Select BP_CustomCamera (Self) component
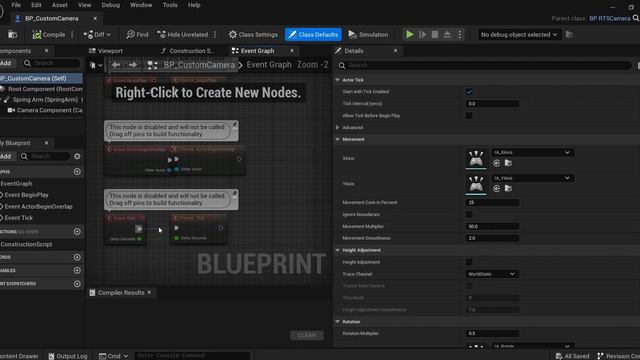The image size is (640, 360). (x=41, y=78)
